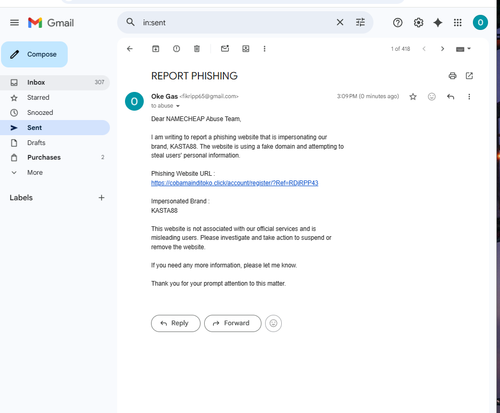Star the REPORT PHISHING message
Viewport: 500px width, 413px height.
[x=413, y=97]
